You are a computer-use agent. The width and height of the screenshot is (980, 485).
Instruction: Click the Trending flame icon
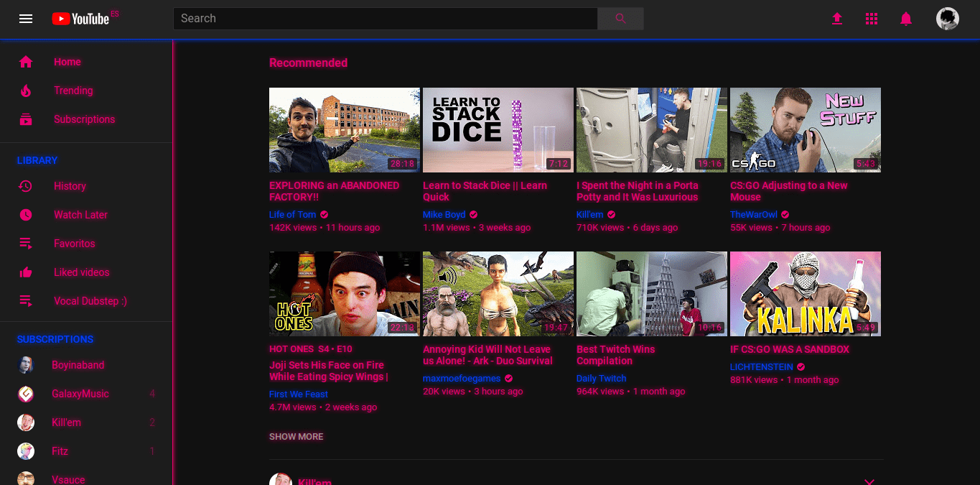point(26,91)
